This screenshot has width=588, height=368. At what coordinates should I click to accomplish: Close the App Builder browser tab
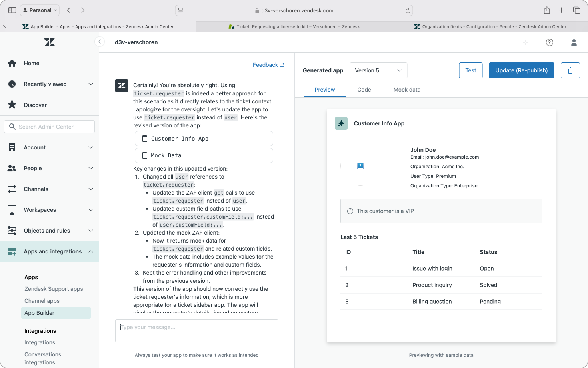tap(5, 27)
